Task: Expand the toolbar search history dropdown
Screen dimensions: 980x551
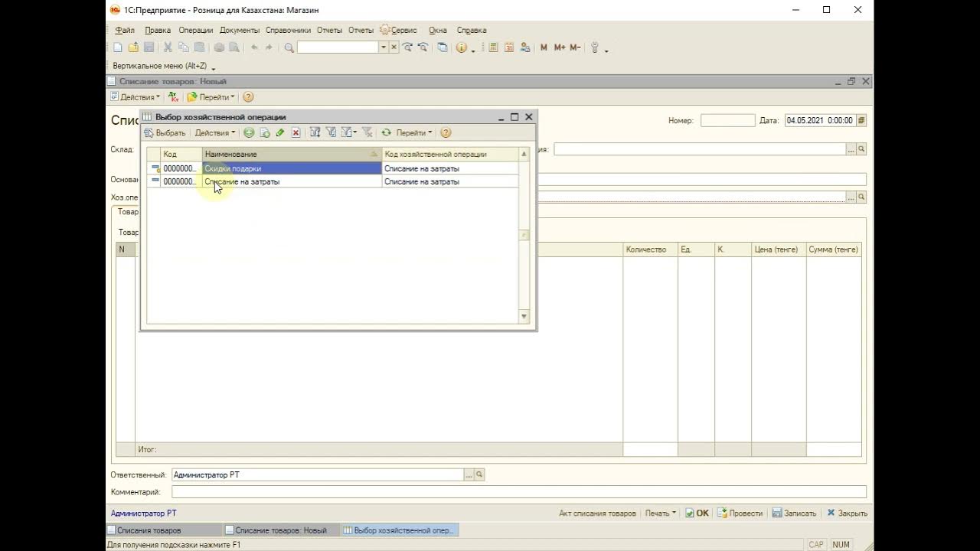Action: (384, 47)
